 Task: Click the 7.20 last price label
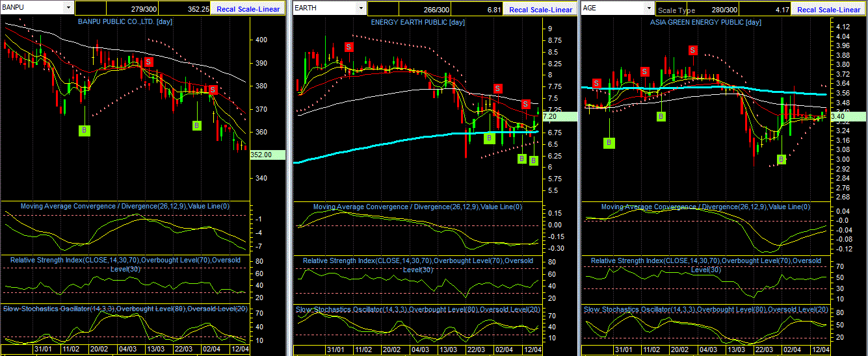click(x=559, y=116)
